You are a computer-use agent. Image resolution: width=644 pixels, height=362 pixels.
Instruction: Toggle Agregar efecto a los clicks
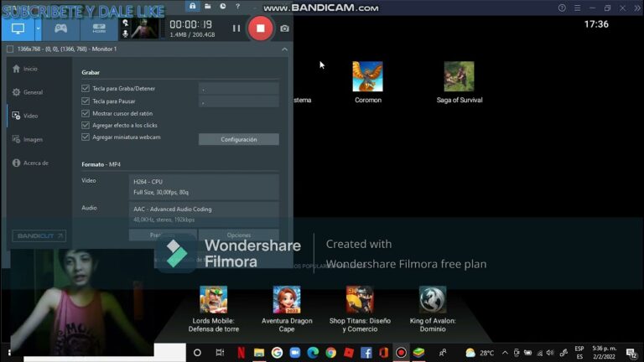click(86, 125)
